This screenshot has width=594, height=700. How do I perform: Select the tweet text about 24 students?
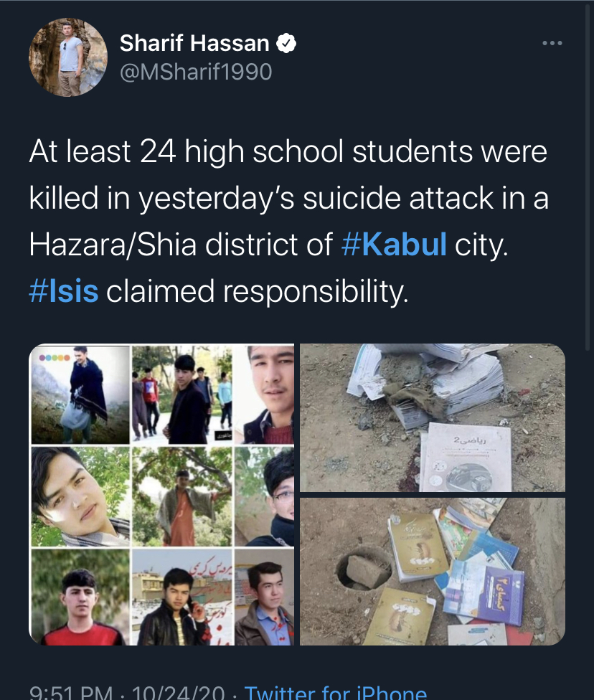[x=288, y=221]
